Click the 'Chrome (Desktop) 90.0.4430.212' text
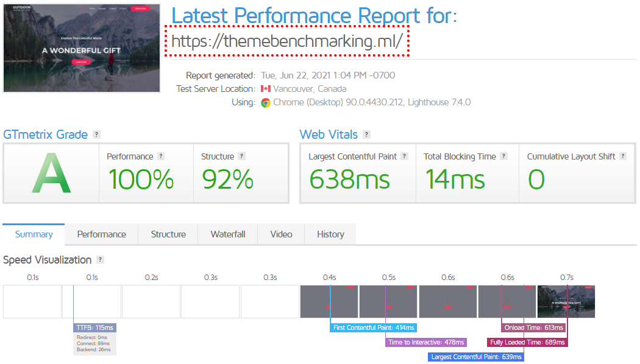The width and height of the screenshot is (640, 364). click(338, 102)
